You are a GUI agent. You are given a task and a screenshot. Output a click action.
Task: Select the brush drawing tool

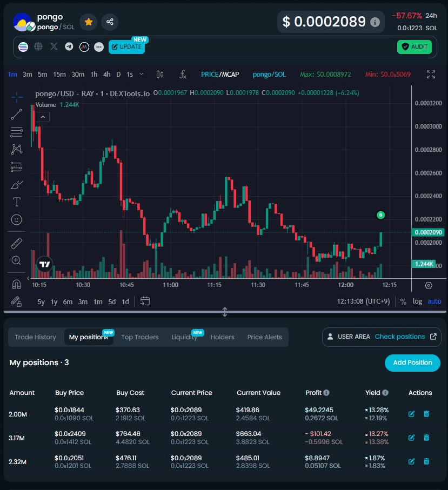(x=17, y=185)
